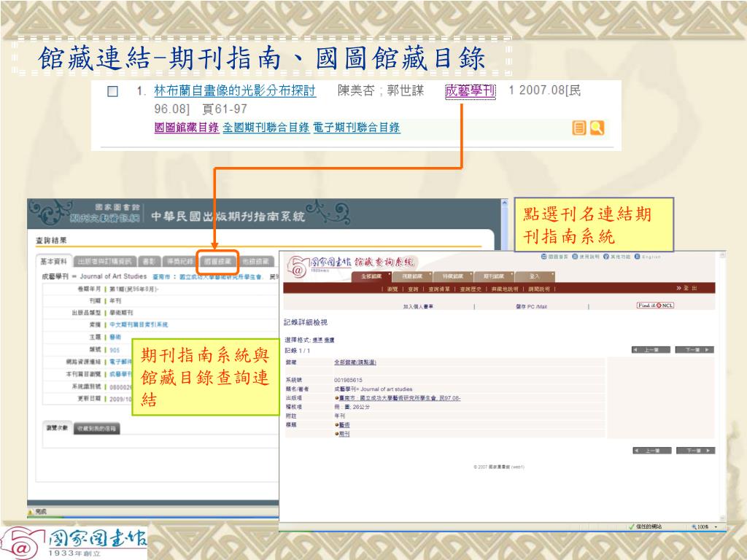Click the 登出 logout link

(686, 288)
